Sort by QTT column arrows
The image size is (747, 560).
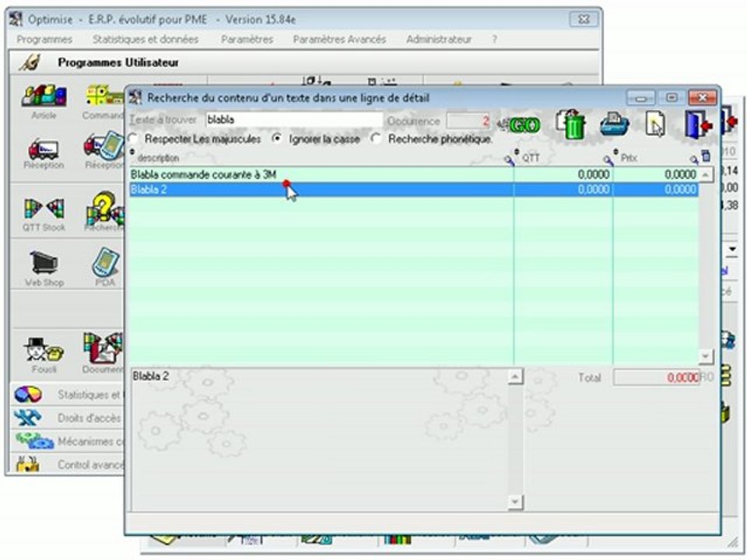click(517, 152)
